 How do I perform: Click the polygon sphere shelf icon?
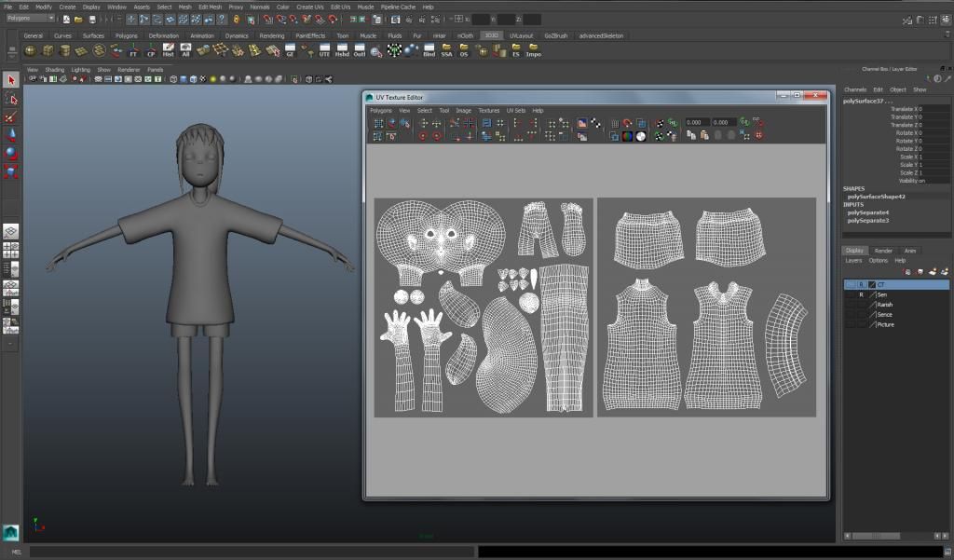coord(31,50)
